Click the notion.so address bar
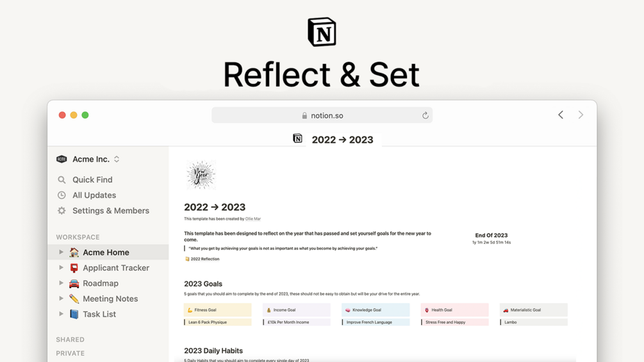Image resolution: width=644 pixels, height=362 pixels. (322, 115)
